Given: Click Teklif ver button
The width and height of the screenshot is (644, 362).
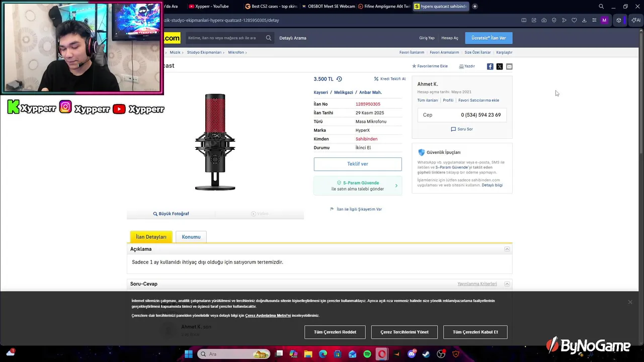Looking at the screenshot, I should pyautogui.click(x=358, y=164).
